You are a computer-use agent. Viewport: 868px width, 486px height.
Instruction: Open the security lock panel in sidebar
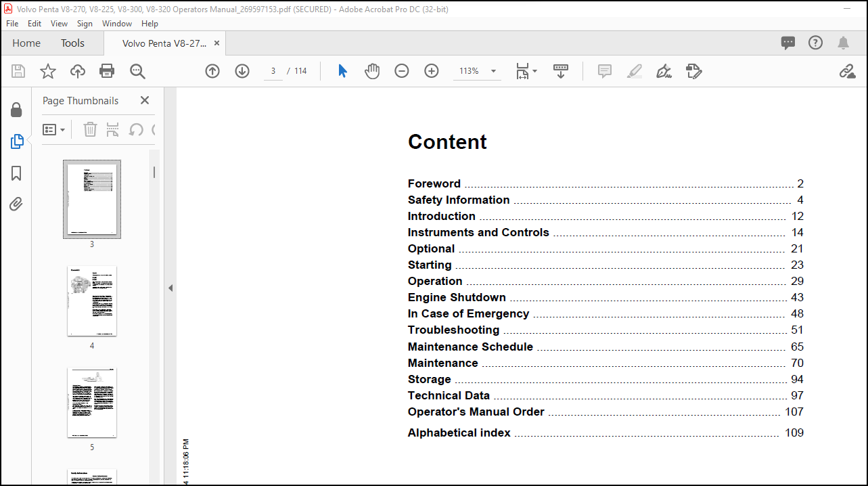pos(17,110)
